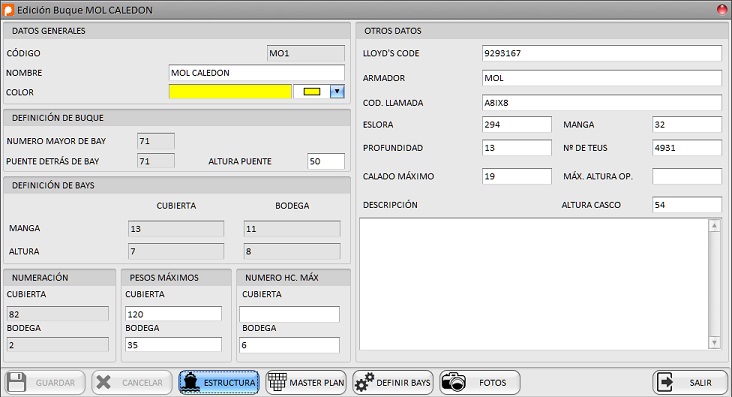
Task: Click Numero HC Máx Bodega field 6
Action: click(289, 345)
